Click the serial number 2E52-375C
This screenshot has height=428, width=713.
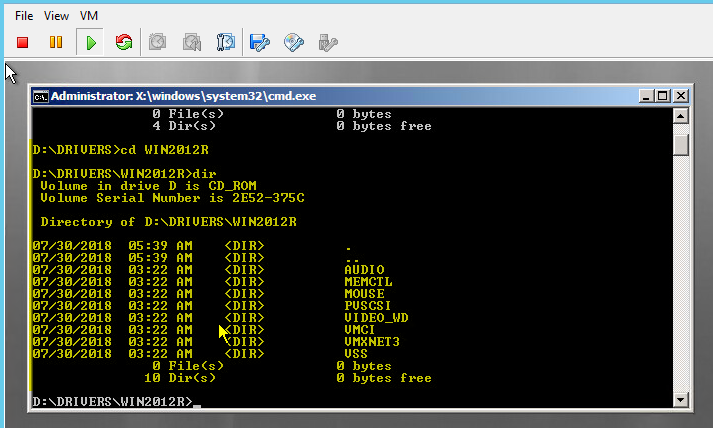[x=268, y=198]
